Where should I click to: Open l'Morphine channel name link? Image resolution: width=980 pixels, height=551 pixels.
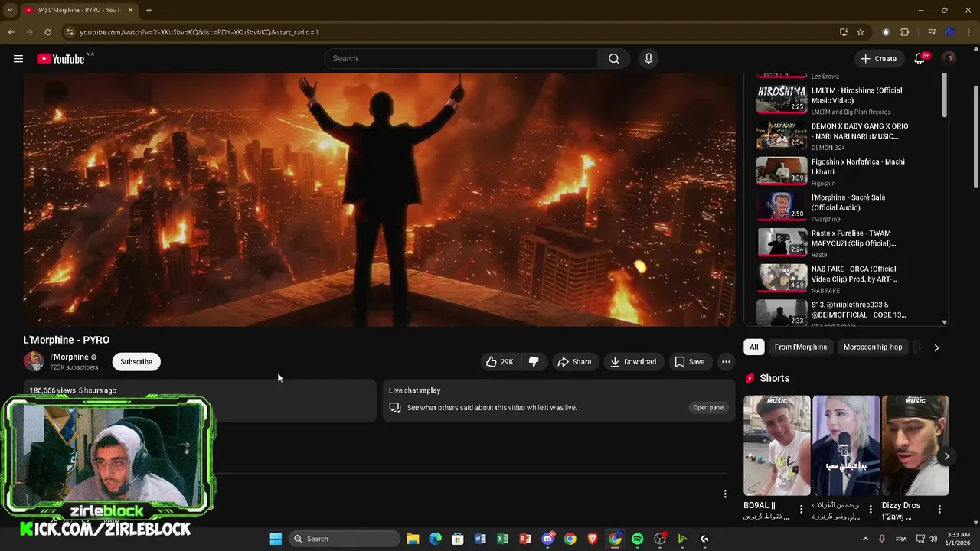click(x=69, y=357)
